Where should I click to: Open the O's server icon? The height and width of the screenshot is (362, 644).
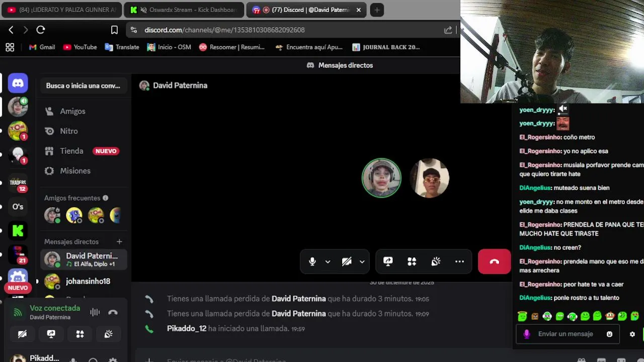pos(18,207)
